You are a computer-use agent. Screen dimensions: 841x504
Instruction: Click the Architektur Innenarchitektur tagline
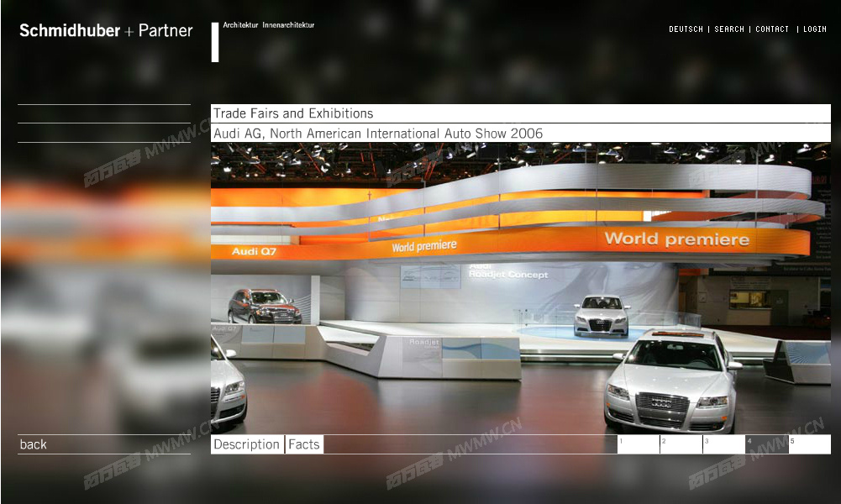pyautogui.click(x=269, y=25)
